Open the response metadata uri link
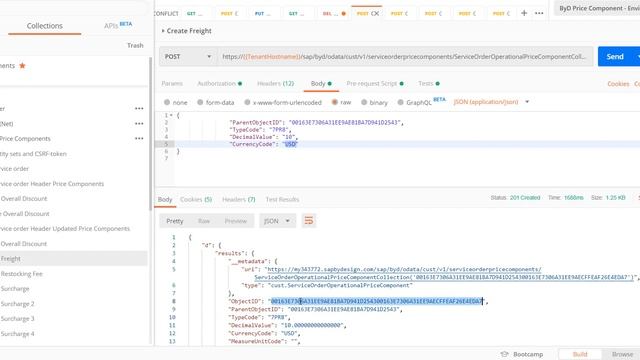 pyautogui.click(x=444, y=273)
